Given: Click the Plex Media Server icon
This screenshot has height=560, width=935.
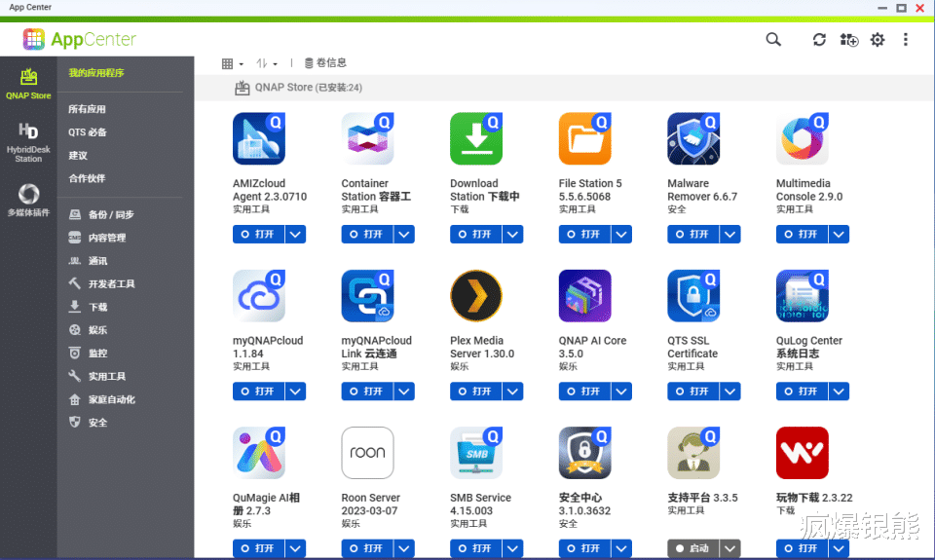Looking at the screenshot, I should [x=476, y=296].
